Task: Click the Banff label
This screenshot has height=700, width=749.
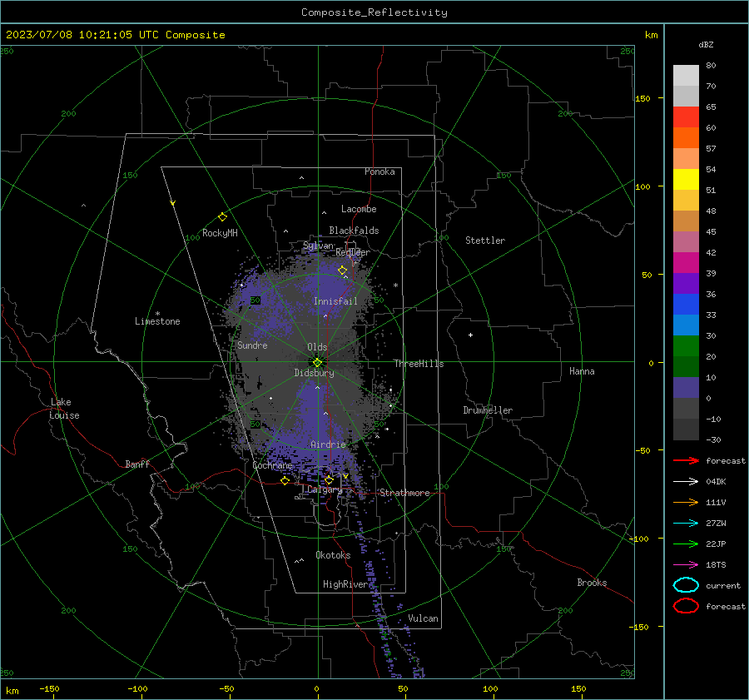Action: click(137, 464)
